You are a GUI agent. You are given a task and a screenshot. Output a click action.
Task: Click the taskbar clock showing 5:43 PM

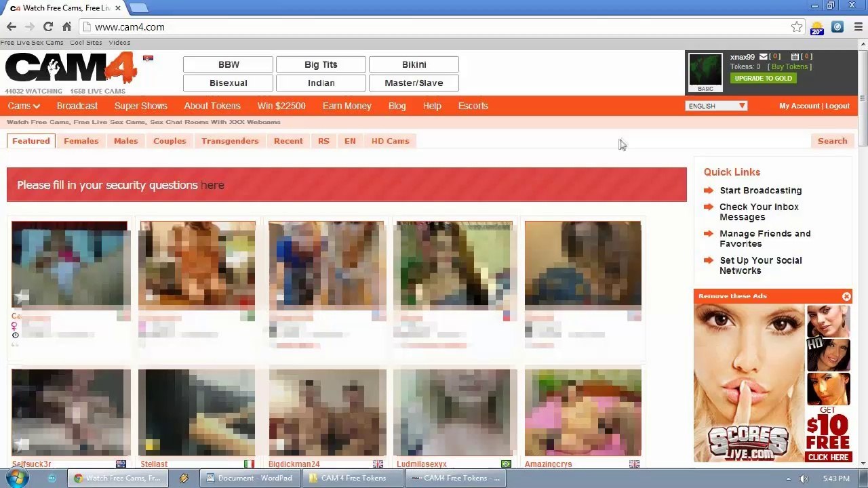[x=837, y=479]
